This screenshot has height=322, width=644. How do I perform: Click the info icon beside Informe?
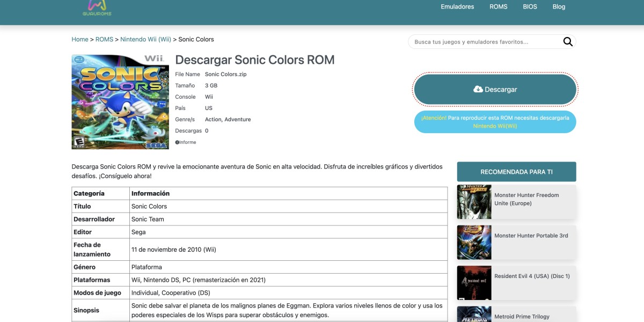point(177,142)
